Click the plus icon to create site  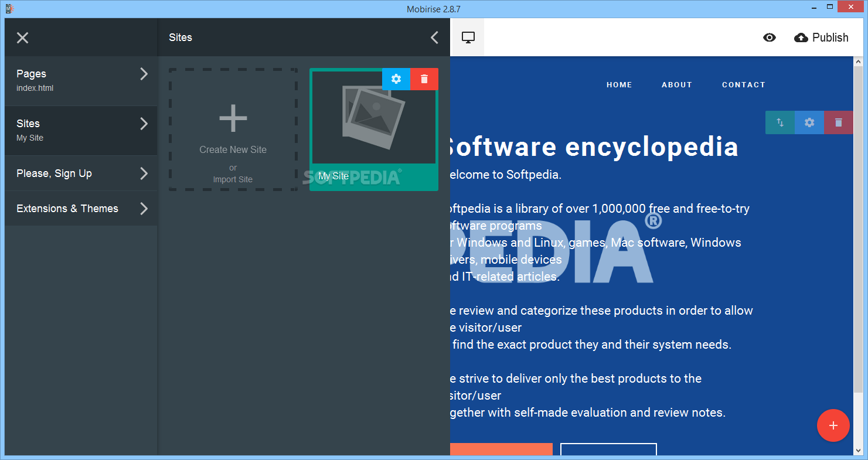(233, 118)
